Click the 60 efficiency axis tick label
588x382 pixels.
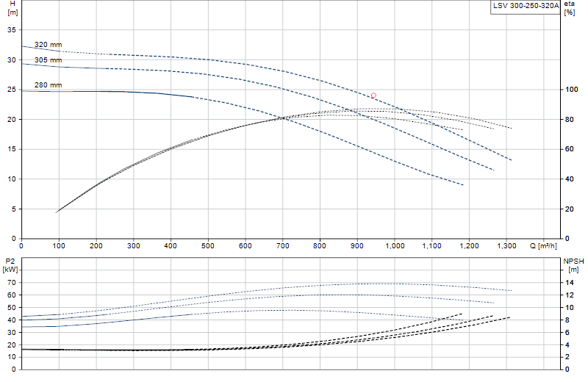tap(569, 149)
